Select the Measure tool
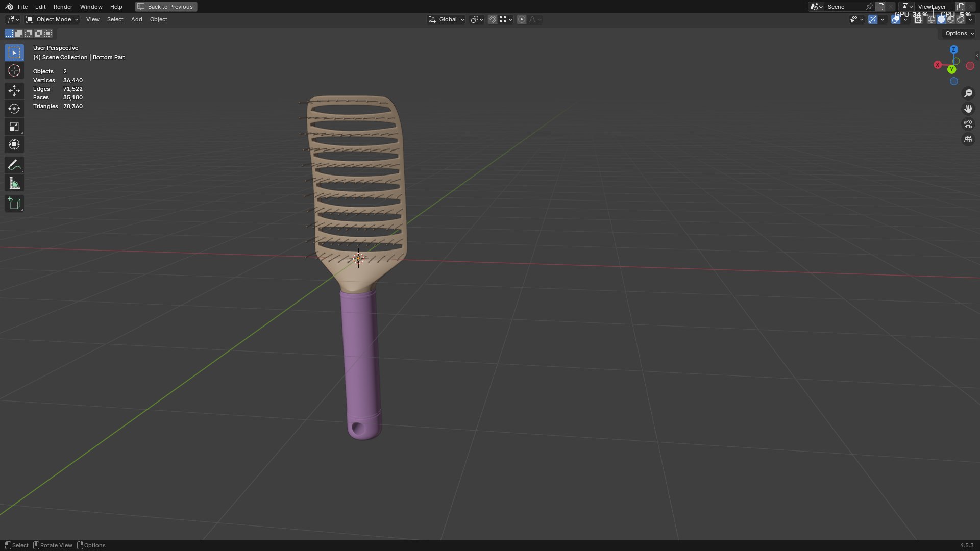Viewport: 980px width, 551px height. 14,183
